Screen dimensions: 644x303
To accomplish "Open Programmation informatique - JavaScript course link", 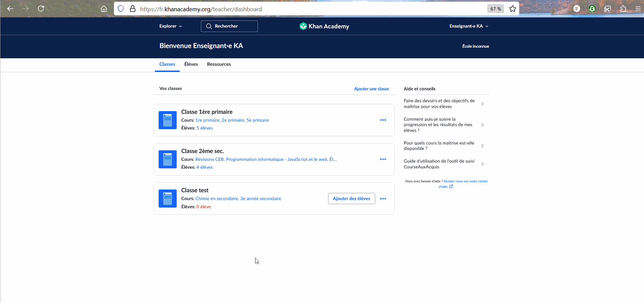I will pyautogui.click(x=277, y=160).
